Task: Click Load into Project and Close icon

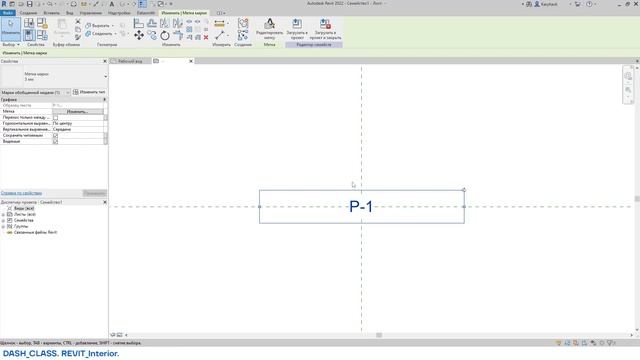Action: click(x=325, y=29)
